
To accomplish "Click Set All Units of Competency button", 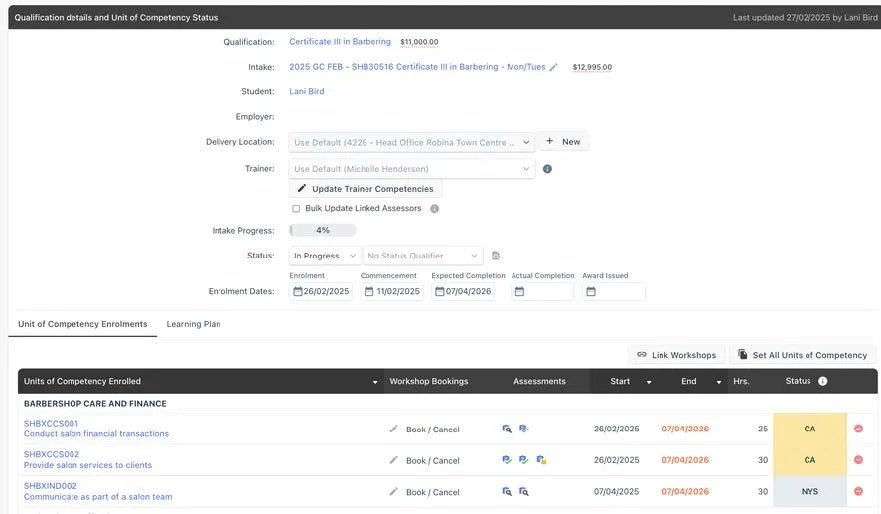I will pyautogui.click(x=802, y=355).
